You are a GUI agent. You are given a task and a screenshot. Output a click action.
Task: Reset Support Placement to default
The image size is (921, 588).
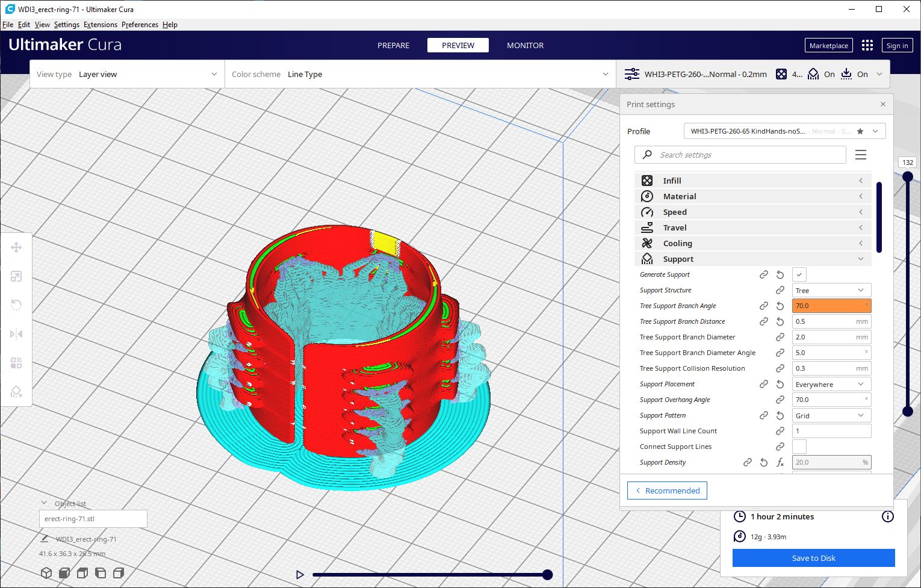(780, 384)
